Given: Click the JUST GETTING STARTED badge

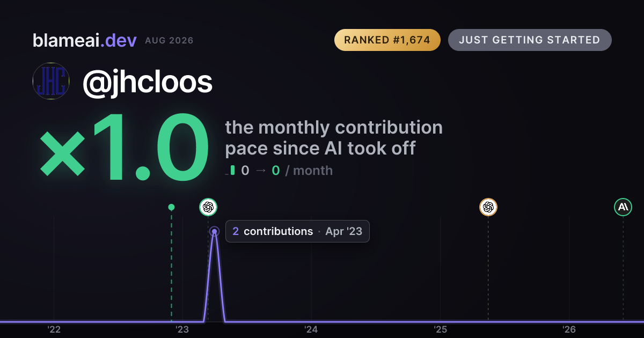Looking at the screenshot, I should [530, 40].
